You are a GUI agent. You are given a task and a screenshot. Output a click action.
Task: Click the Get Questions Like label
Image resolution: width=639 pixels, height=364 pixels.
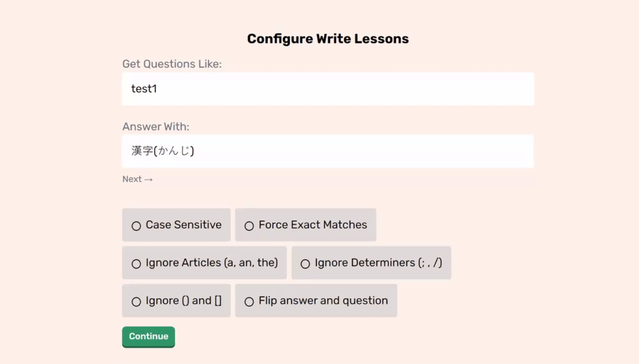(x=172, y=64)
